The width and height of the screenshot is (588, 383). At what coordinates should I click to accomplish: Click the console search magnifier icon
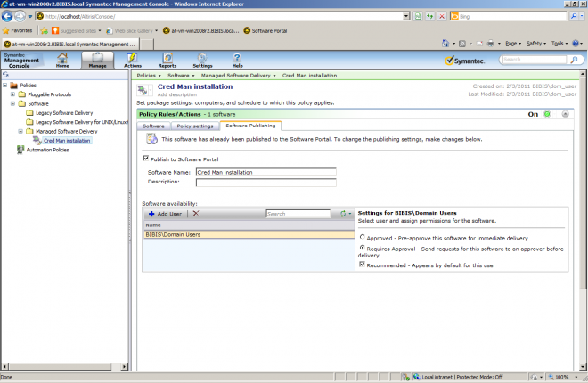point(574,60)
